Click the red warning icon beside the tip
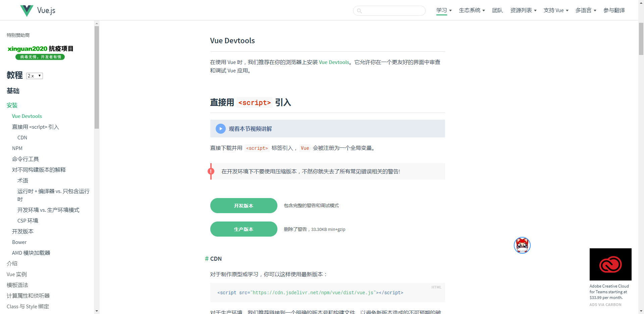Image resolution: width=644 pixels, height=314 pixels. [x=211, y=171]
